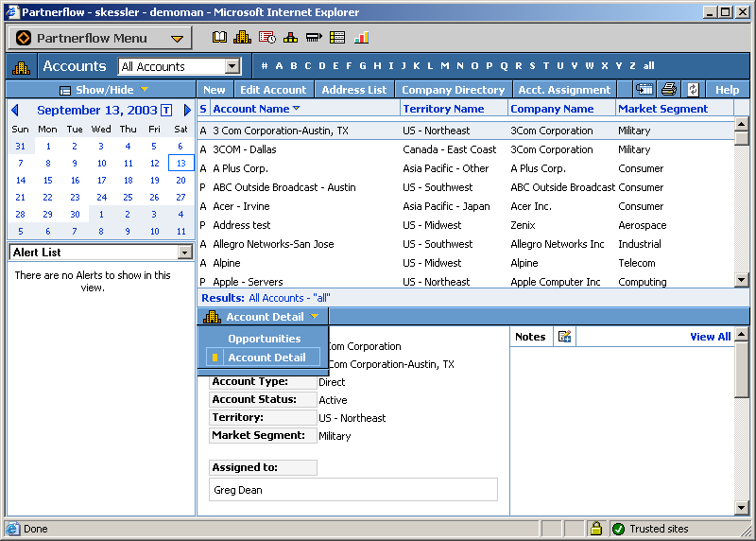Screen dimensions: 756x541
Task: Select the A Plus Corp. account
Action: 465,168
